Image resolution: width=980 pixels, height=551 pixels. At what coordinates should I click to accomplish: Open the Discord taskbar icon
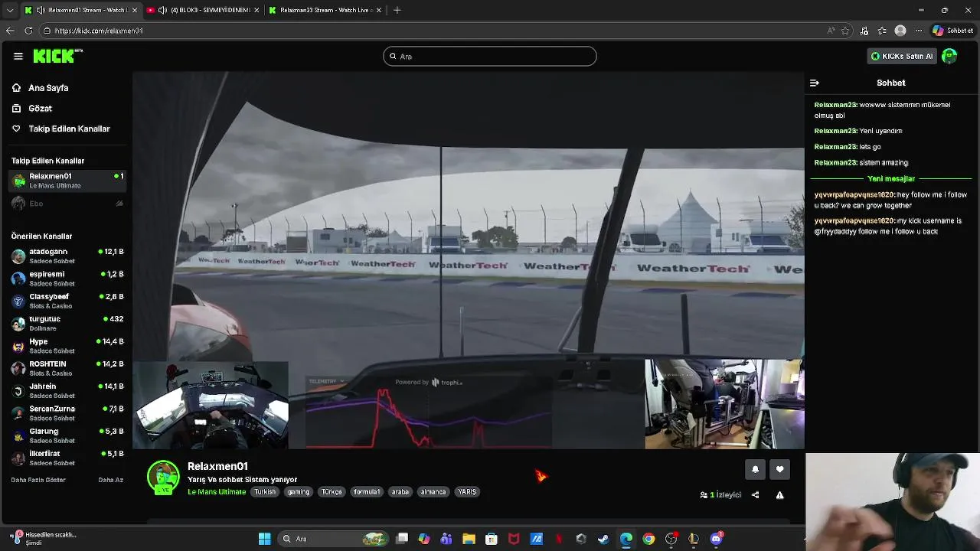716,539
